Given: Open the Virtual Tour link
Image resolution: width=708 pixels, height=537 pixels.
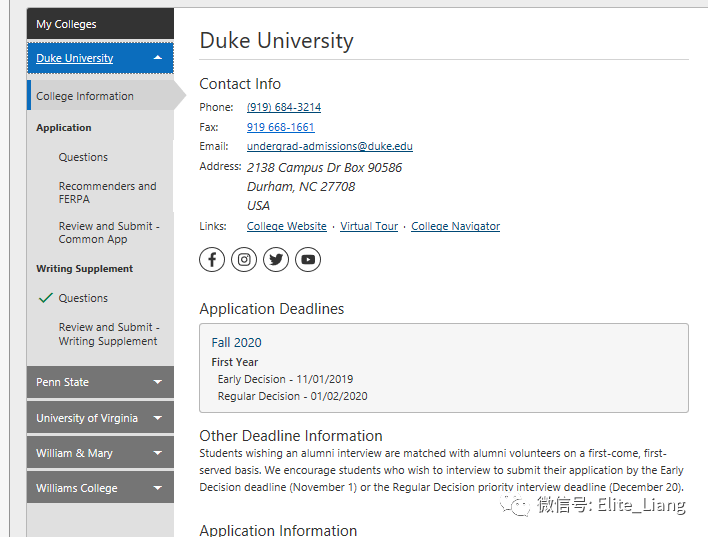Looking at the screenshot, I should (369, 226).
